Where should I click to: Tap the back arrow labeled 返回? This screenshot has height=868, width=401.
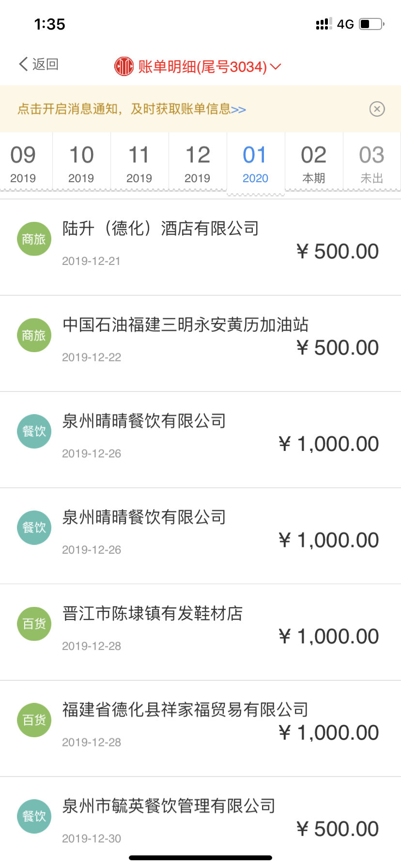click(x=39, y=64)
